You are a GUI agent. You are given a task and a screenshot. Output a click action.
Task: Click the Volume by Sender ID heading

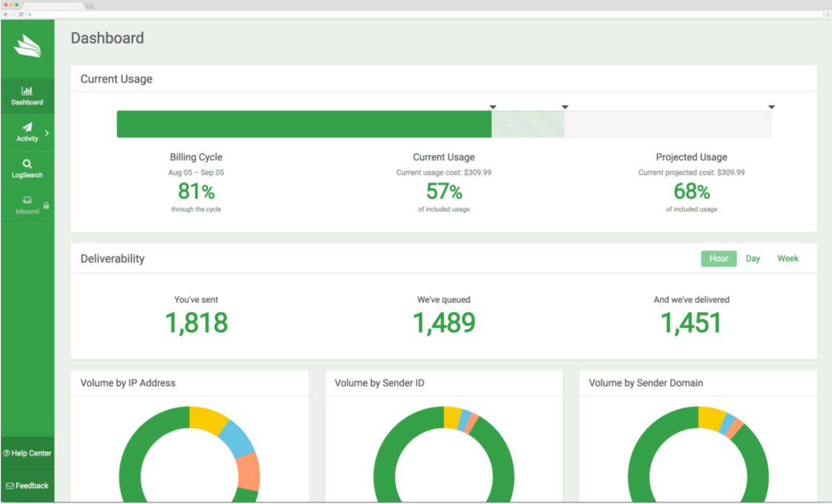pyautogui.click(x=380, y=383)
